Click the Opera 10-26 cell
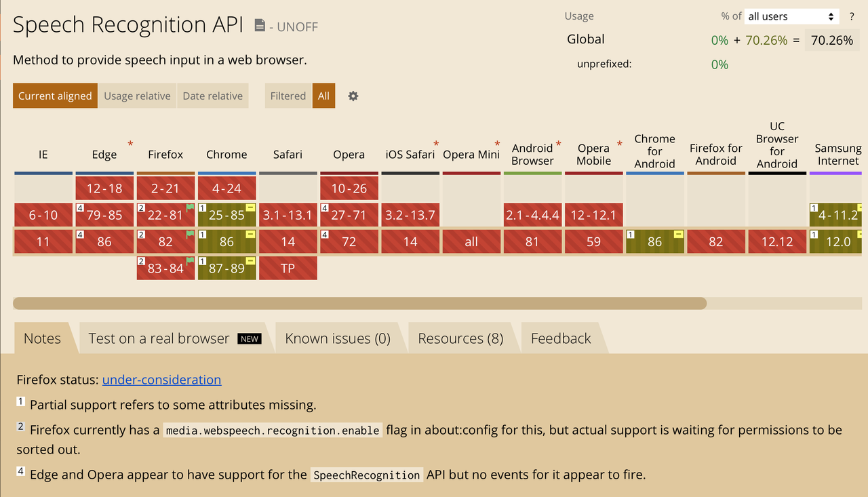Image resolution: width=868 pixels, height=497 pixels. (349, 188)
